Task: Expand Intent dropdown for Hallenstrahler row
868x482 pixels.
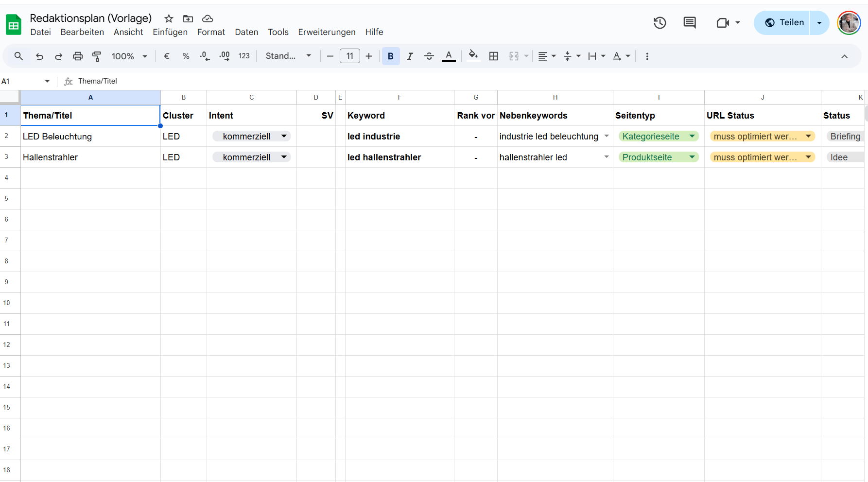Action: coord(284,157)
